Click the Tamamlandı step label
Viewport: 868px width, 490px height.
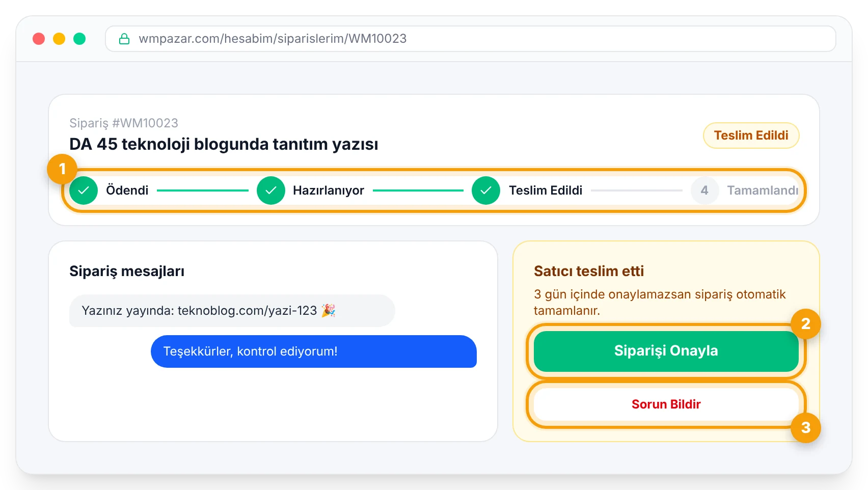(763, 190)
